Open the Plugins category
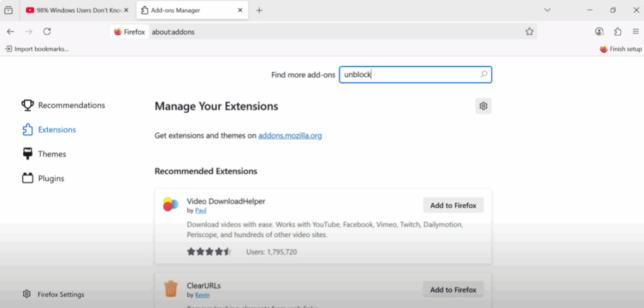 point(43,178)
